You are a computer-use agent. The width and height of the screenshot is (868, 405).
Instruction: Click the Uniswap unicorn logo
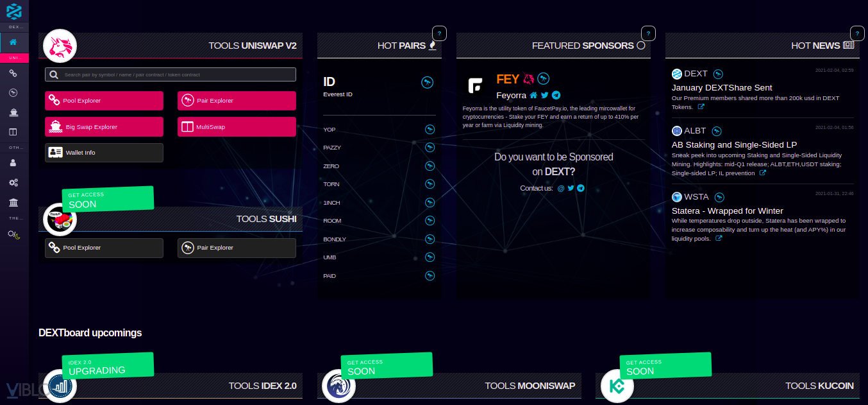click(60, 46)
